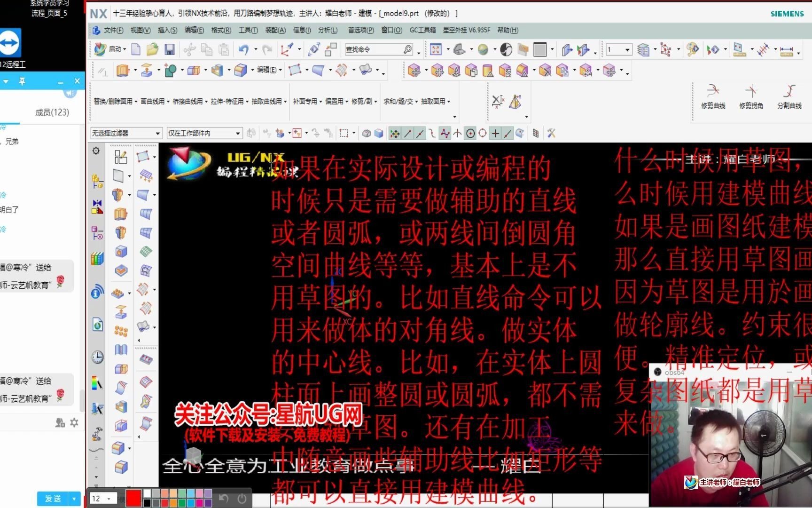Toggle the Control Point snap option

(432, 134)
